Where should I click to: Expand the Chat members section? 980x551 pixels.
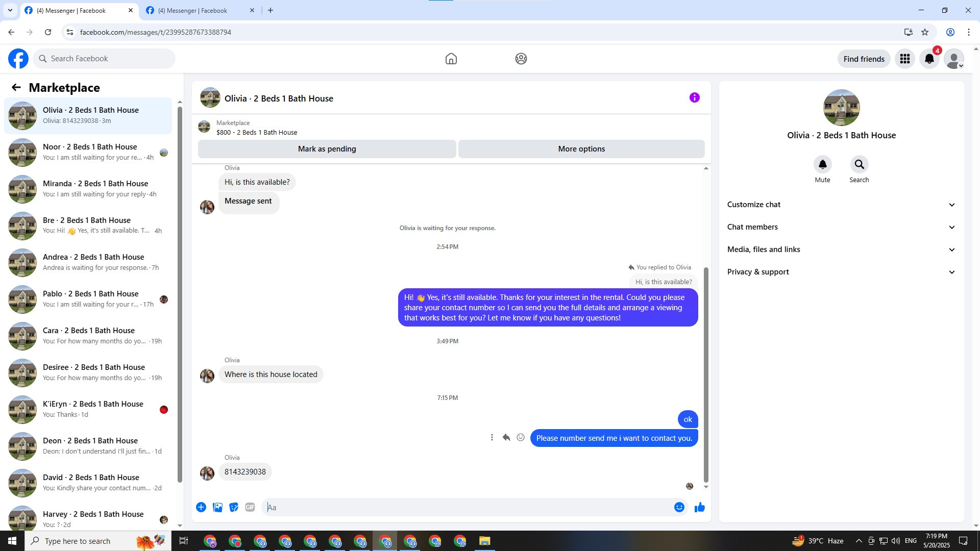841,227
